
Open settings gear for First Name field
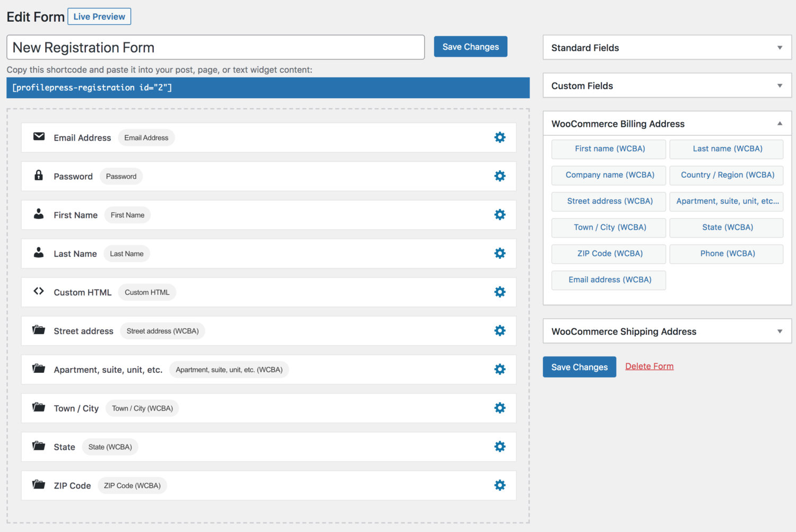point(500,215)
